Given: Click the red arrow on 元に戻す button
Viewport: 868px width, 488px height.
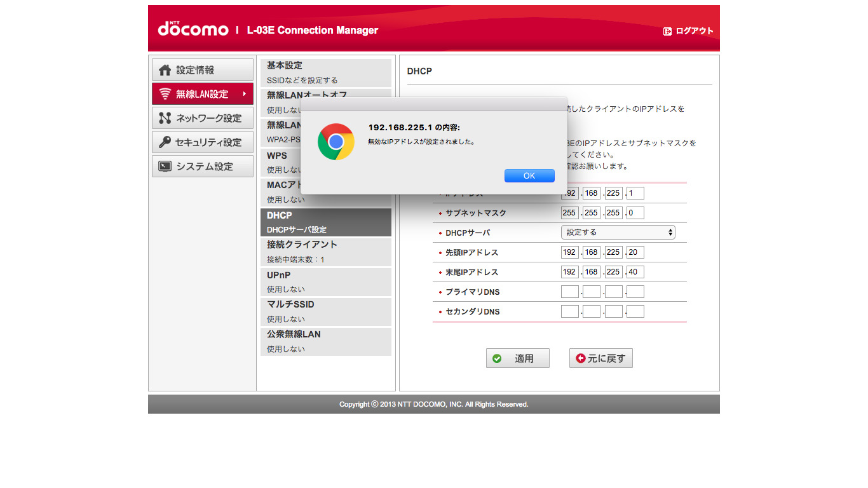Looking at the screenshot, I should (x=580, y=358).
